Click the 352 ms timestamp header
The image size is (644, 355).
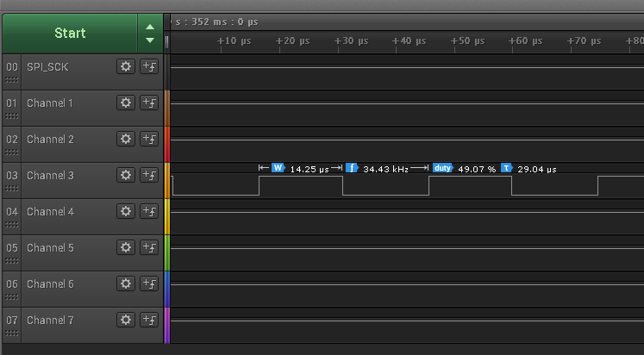tap(216, 22)
